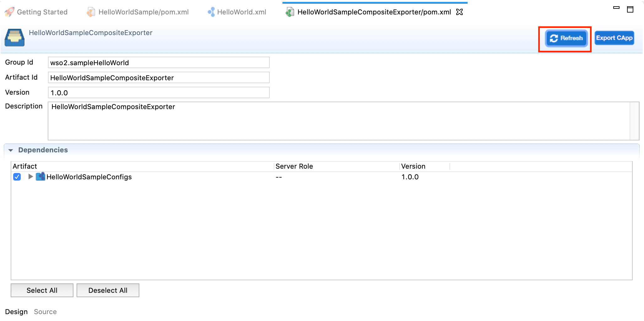Click the Group Id input field
644x321 pixels.
[158, 62]
